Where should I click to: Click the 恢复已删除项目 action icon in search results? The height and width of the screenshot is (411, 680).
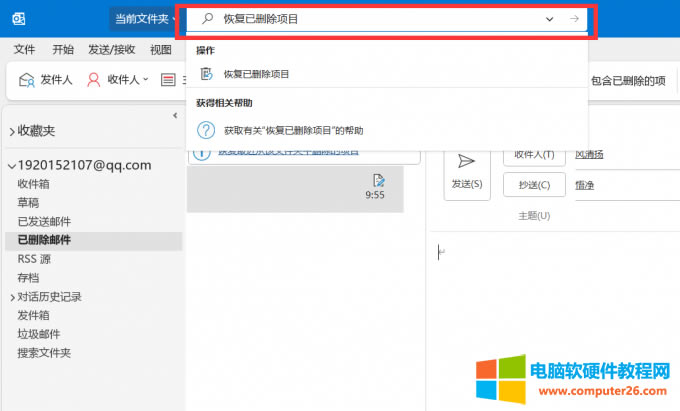[207, 73]
